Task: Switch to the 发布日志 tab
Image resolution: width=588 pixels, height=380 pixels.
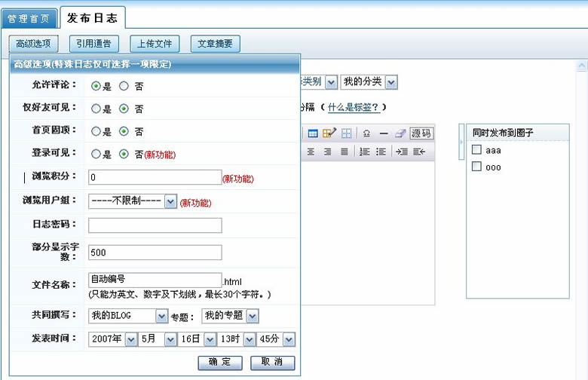Action: [92, 17]
